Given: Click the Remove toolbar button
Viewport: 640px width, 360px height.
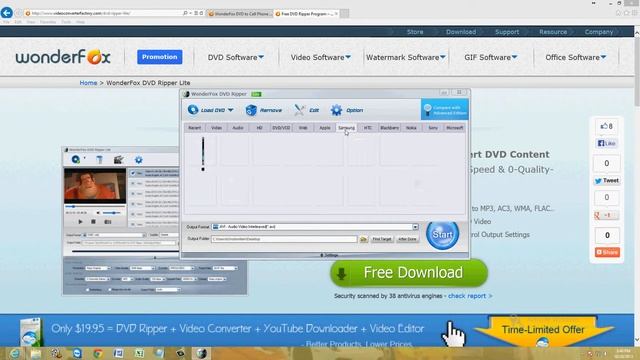Looking at the screenshot, I should click(264, 110).
